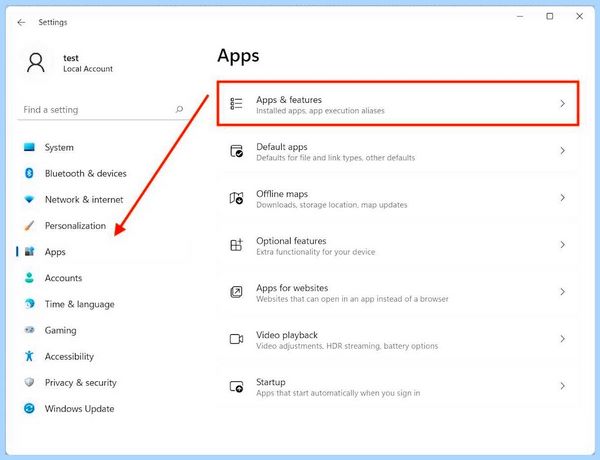This screenshot has width=600, height=460.
Task: Click the Find a setting search box
Action: point(101,110)
